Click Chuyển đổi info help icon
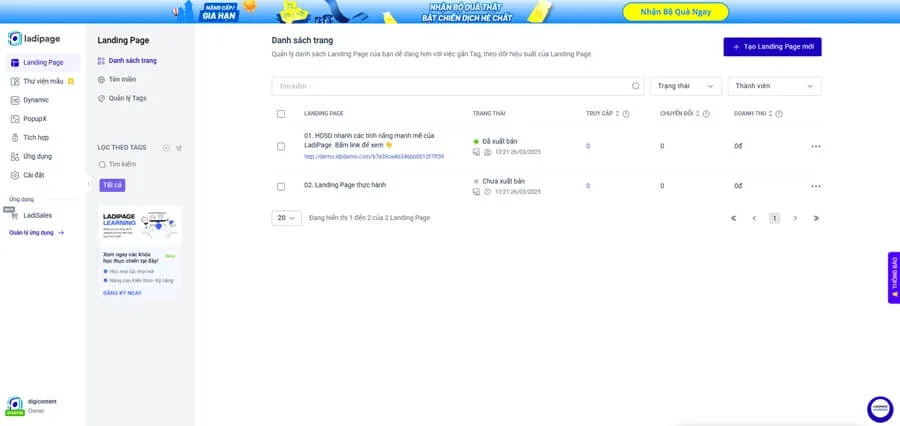 (706, 114)
